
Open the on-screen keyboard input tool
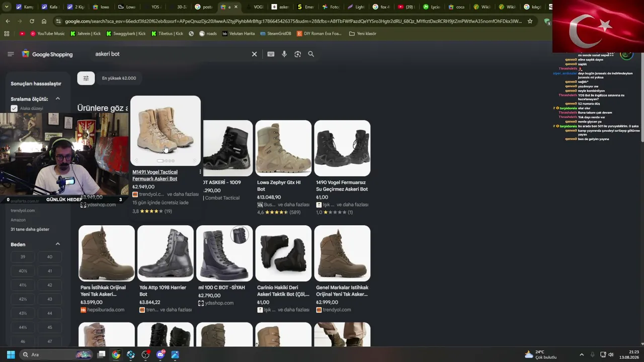[x=271, y=54]
